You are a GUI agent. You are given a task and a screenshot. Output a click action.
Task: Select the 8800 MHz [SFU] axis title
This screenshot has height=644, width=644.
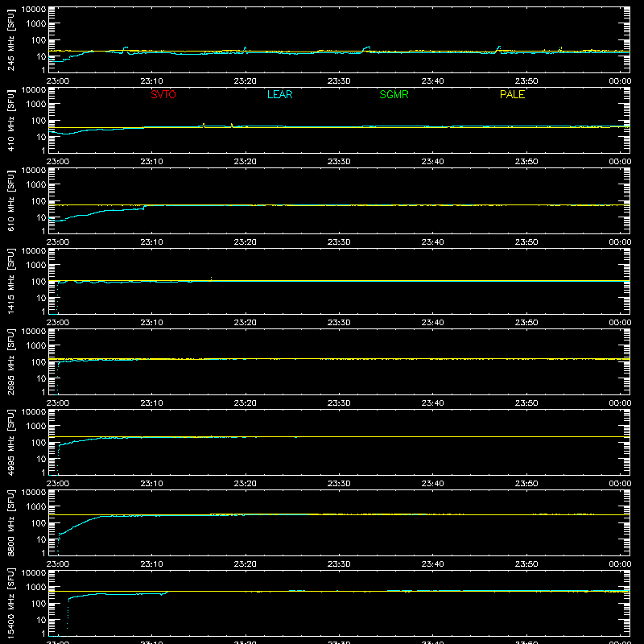10,522
